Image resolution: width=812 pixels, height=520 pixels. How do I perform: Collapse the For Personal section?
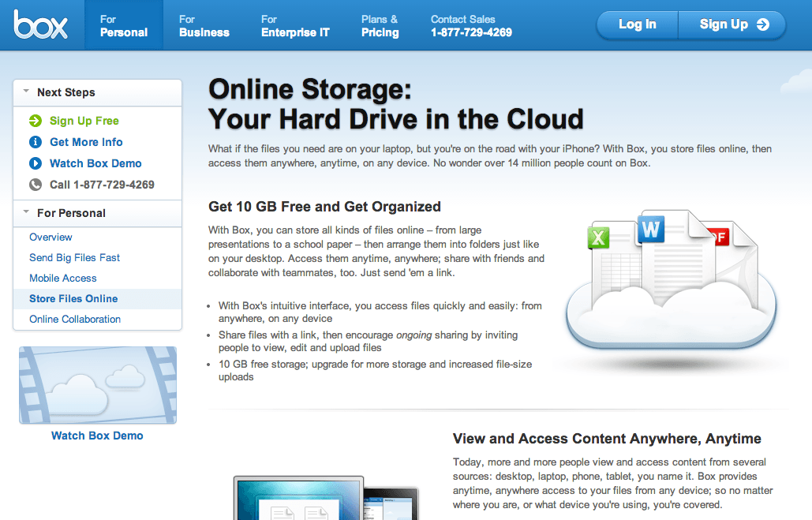coord(27,213)
